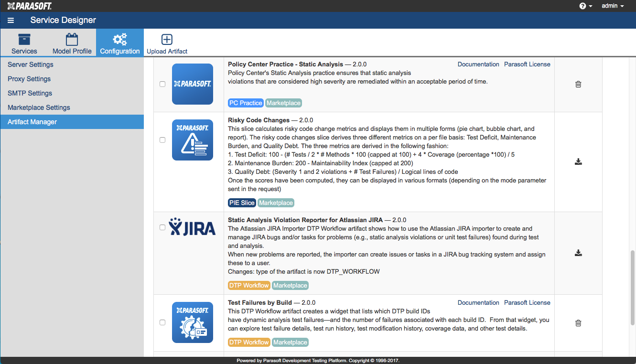Click the 'Quality Debt' formula line
Viewport: 636px width, 364px height.
click(x=343, y=171)
